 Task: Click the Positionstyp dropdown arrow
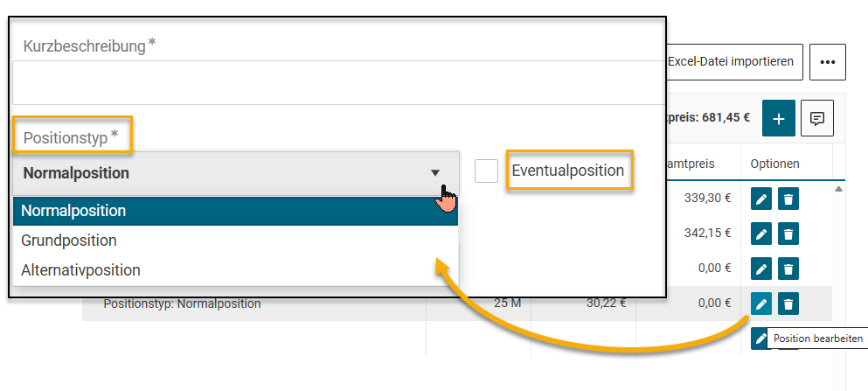coord(435,173)
